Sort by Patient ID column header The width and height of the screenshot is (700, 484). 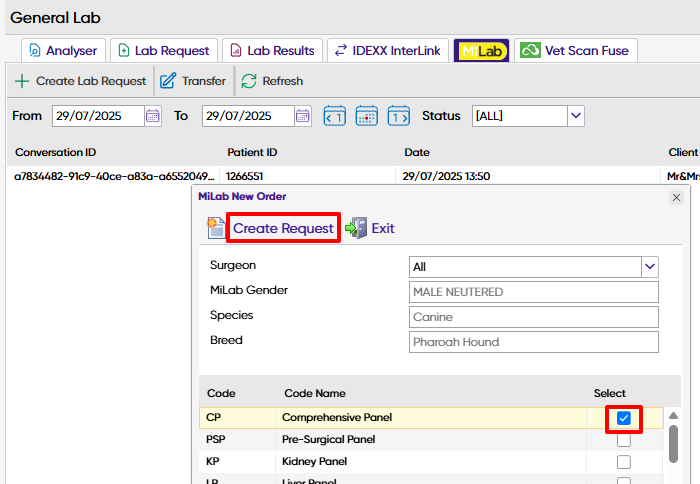click(252, 152)
